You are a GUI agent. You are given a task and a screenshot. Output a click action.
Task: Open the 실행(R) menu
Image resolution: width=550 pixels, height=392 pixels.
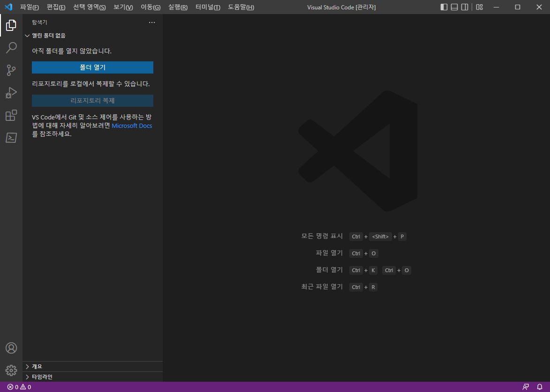(x=178, y=7)
